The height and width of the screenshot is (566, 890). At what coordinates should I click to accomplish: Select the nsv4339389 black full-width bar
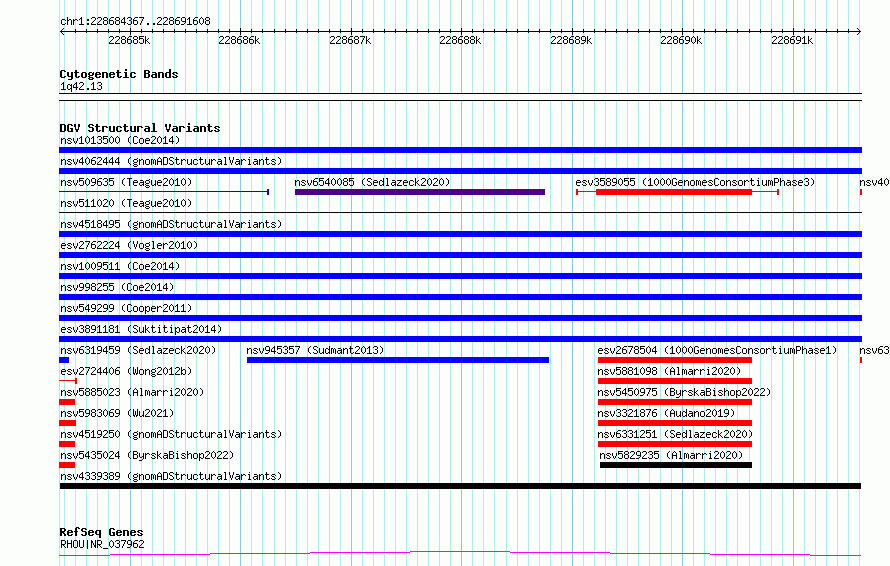(x=460, y=486)
